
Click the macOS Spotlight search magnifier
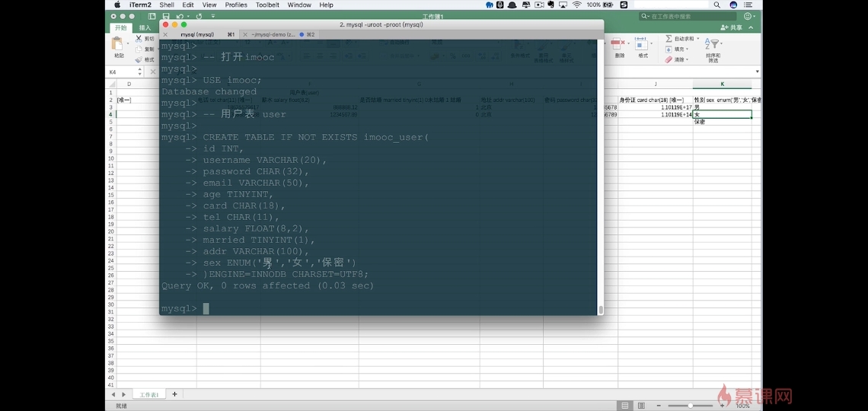coord(717,5)
